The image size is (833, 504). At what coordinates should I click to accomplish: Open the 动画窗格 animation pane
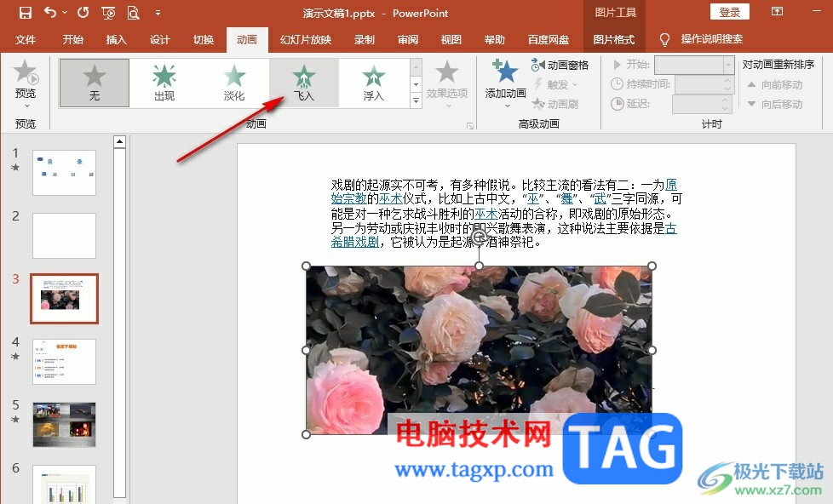click(x=560, y=65)
